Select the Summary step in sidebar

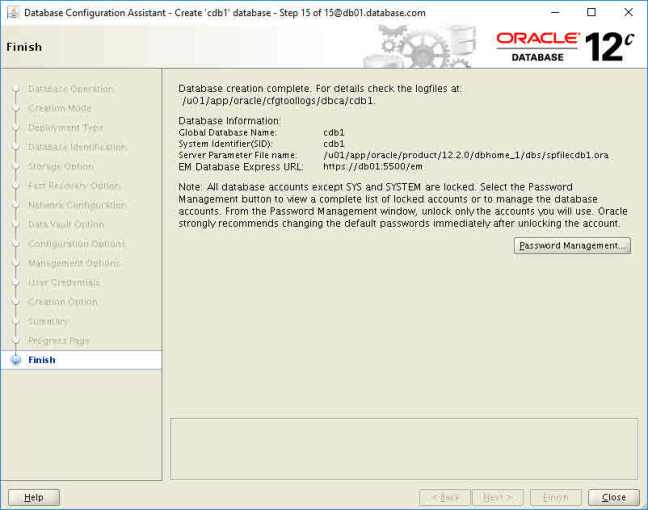48,321
